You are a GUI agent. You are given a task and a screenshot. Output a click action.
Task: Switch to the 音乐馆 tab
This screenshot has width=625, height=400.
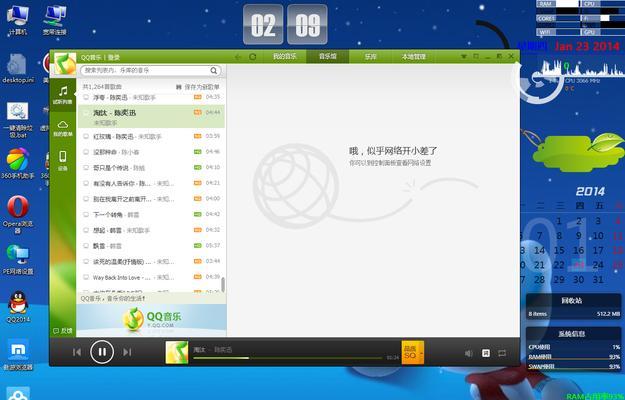point(328,57)
